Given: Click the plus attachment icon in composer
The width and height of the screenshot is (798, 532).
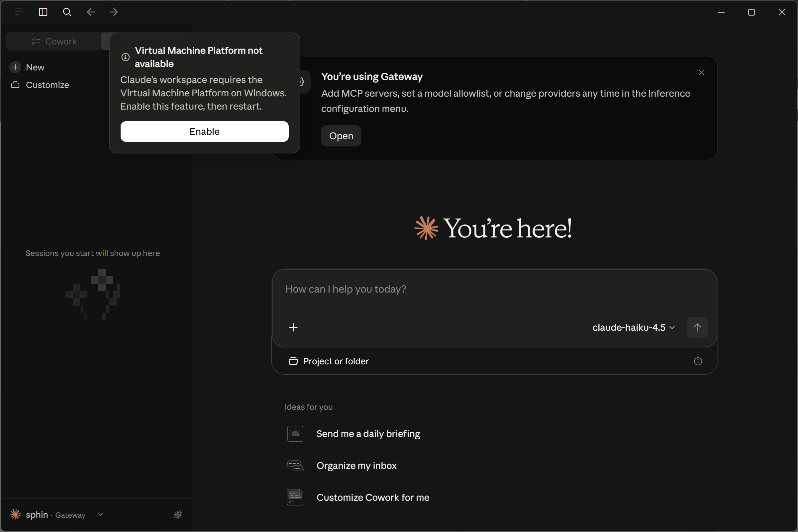Looking at the screenshot, I should pyautogui.click(x=293, y=327).
